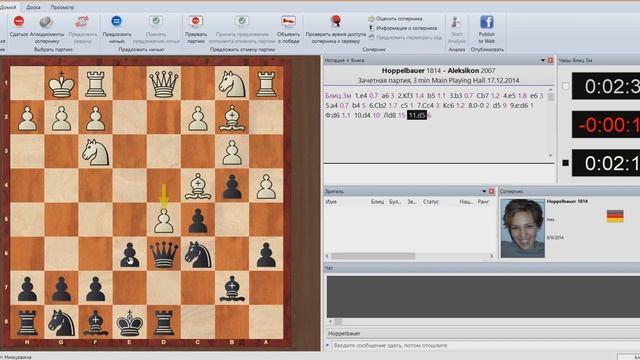
Task: Click the chat area left scroll arrow
Action: click(331, 321)
